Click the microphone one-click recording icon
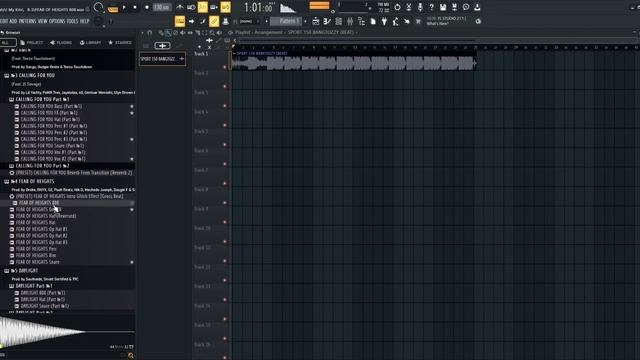The image size is (640, 360). (x=420, y=7)
